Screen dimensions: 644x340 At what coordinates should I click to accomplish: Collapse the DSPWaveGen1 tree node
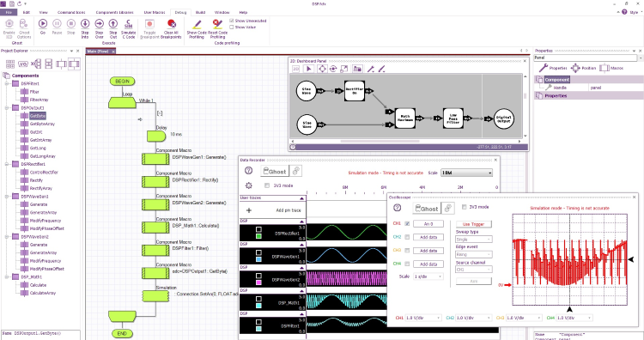click(x=7, y=197)
